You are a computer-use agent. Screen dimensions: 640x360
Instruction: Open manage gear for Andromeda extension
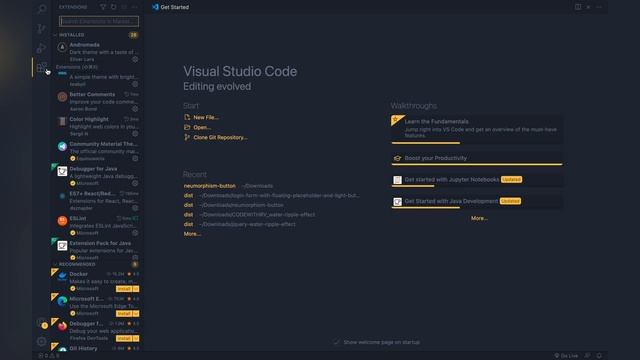[135, 59]
